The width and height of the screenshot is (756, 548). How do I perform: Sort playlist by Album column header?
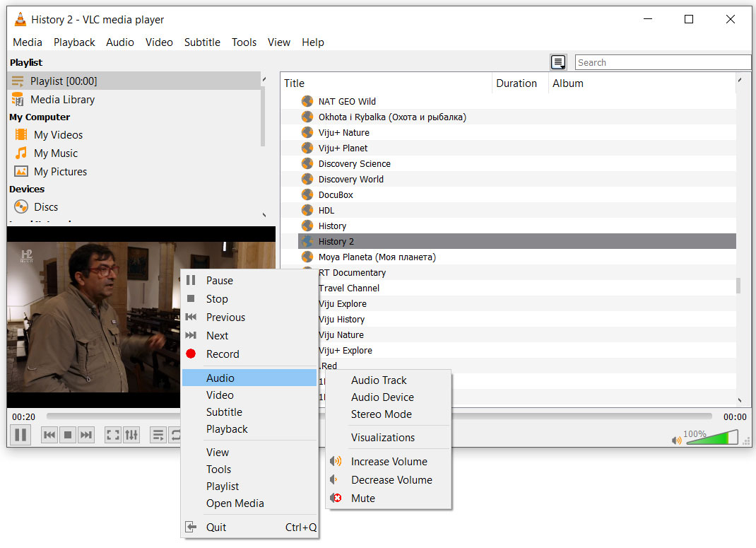pos(642,83)
